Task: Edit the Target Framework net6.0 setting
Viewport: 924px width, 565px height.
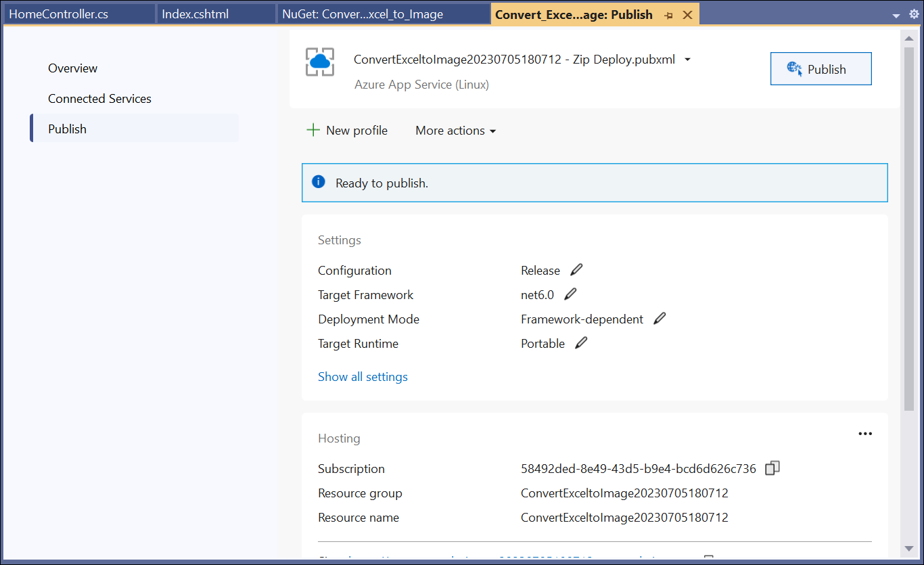Action: click(570, 294)
